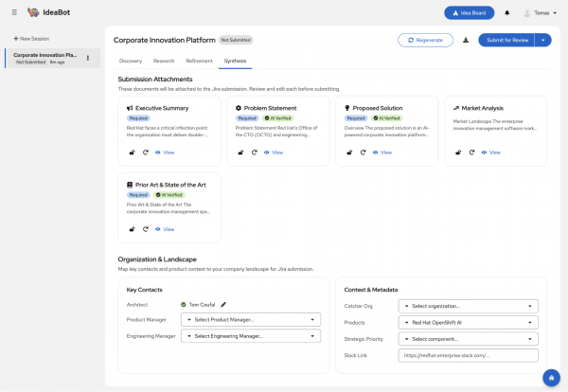The height and width of the screenshot is (392, 568).
Task: Open the Products Red Hat OpenShift AI dropdown
Action: [469, 323]
